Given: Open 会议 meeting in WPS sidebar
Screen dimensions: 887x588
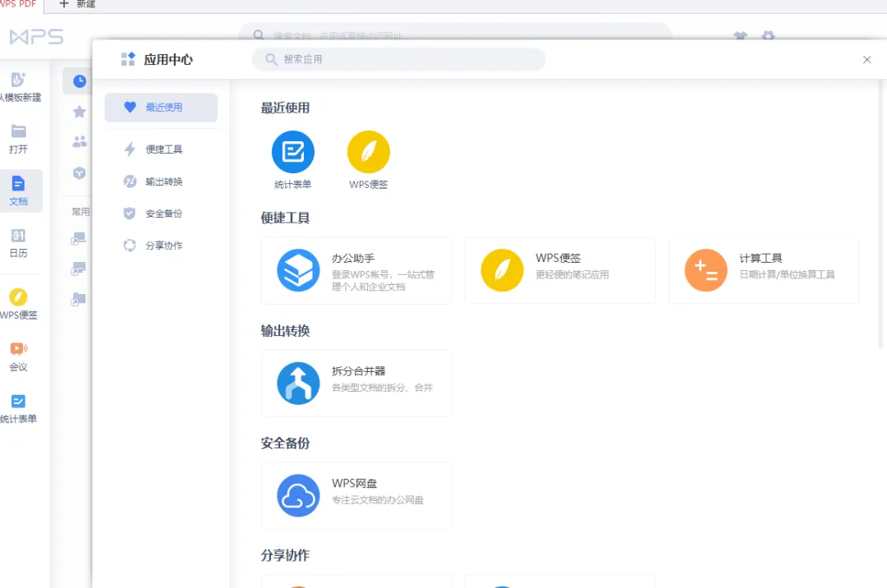Looking at the screenshot, I should point(19,356).
